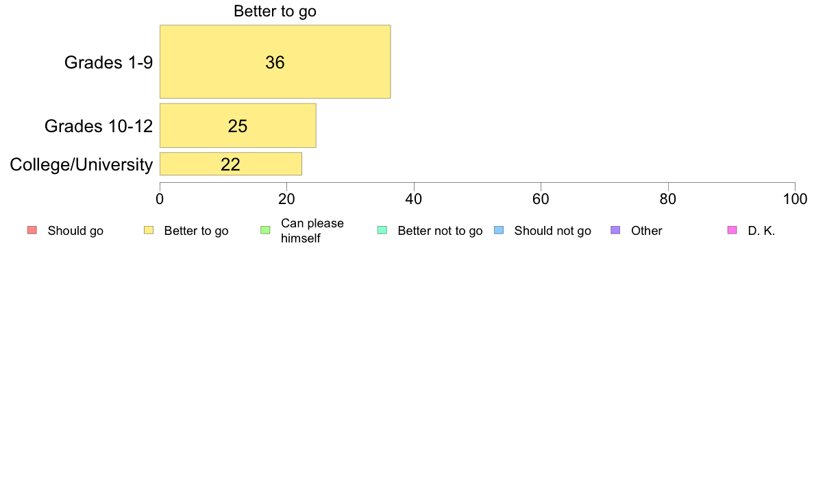Click the red Should go legend swatch
Viewport: 814px width, 504px height.
[32, 231]
